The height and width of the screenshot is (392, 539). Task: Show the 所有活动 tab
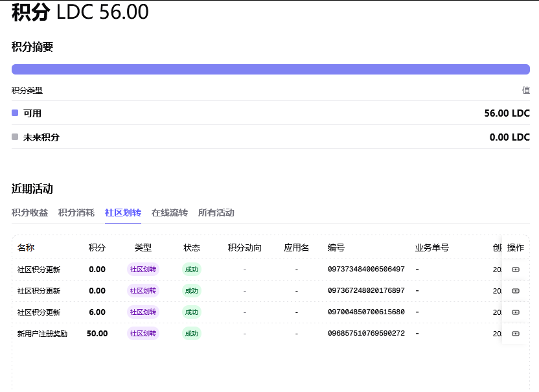pos(216,213)
